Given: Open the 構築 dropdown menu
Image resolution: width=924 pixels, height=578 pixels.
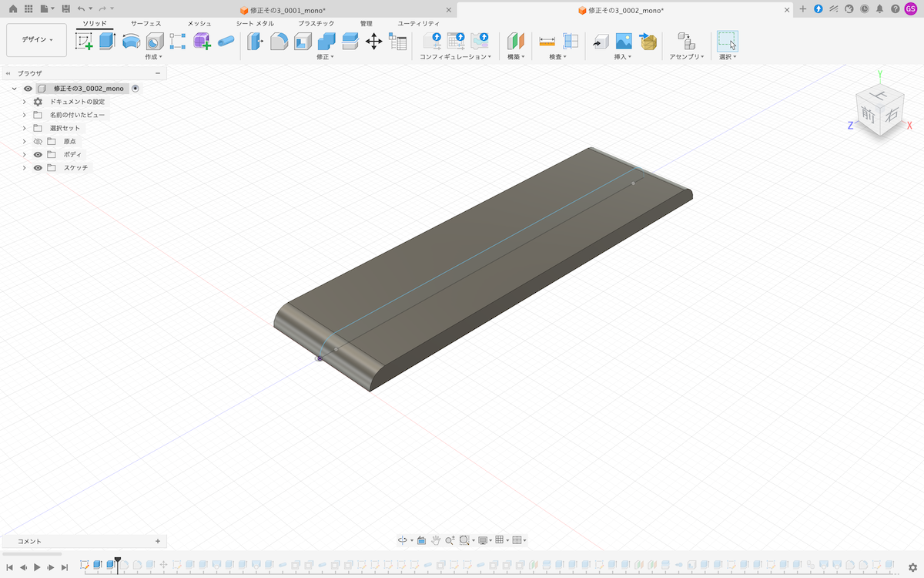Looking at the screenshot, I should (516, 57).
